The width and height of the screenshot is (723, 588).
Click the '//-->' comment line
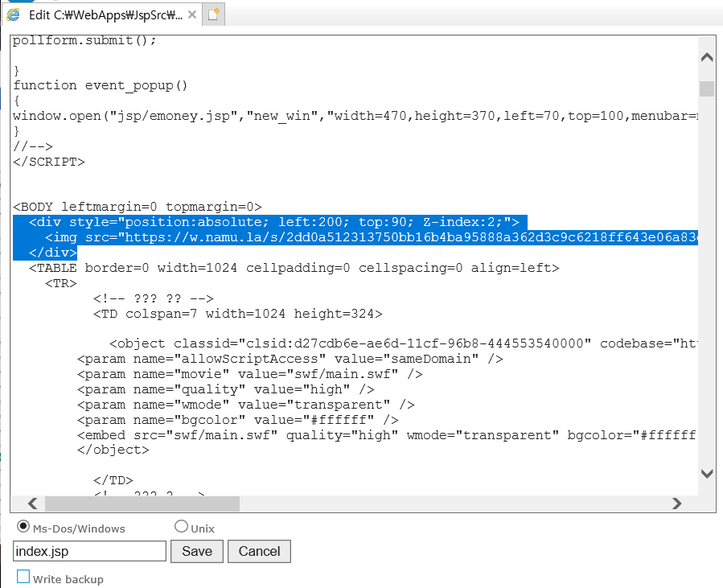click(x=33, y=146)
